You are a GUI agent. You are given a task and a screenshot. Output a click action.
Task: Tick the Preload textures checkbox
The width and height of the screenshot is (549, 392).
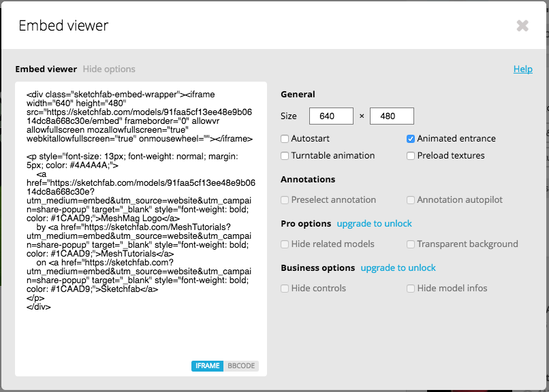tap(411, 156)
